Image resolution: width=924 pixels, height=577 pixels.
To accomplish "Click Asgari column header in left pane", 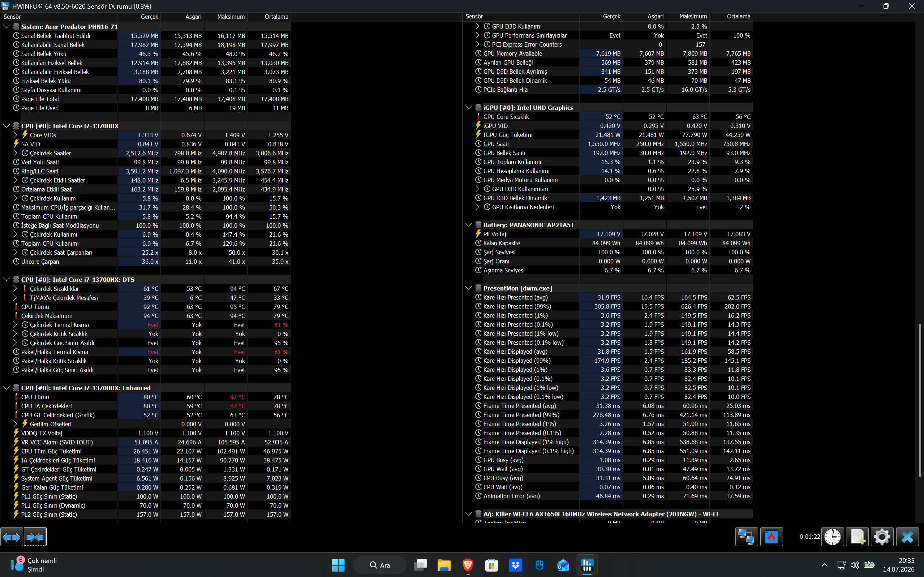I will [182, 17].
